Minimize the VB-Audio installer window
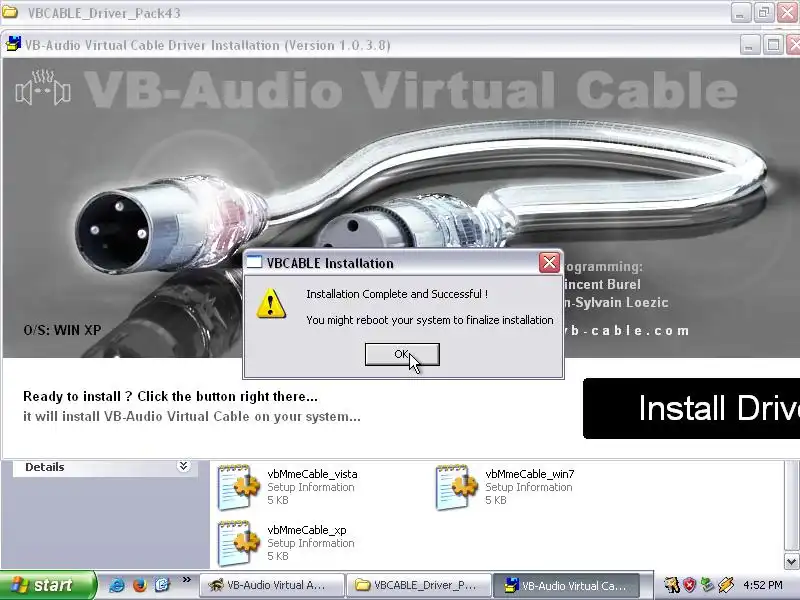The image size is (800, 600). click(749, 45)
